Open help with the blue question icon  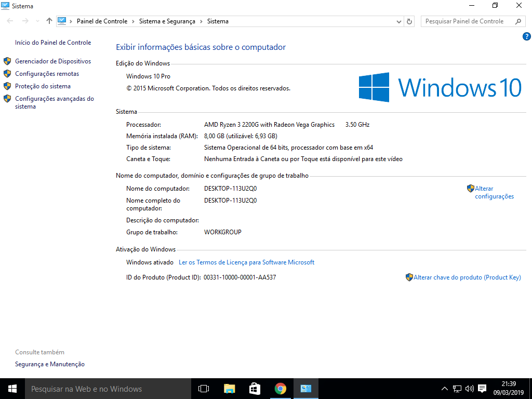tap(527, 36)
